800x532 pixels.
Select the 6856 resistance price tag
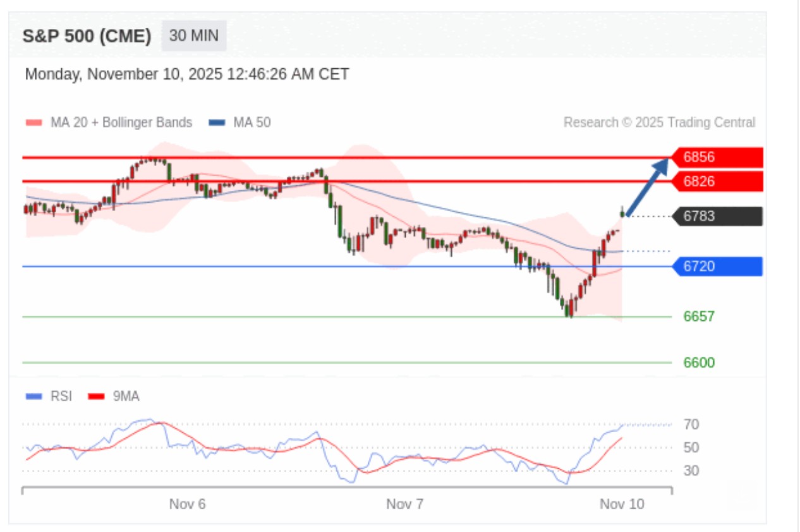[x=718, y=157]
